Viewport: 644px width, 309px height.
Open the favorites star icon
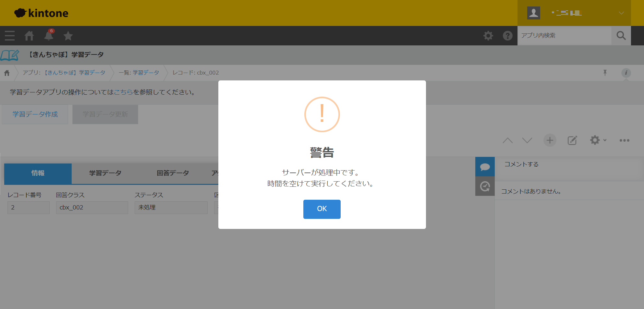tap(68, 36)
